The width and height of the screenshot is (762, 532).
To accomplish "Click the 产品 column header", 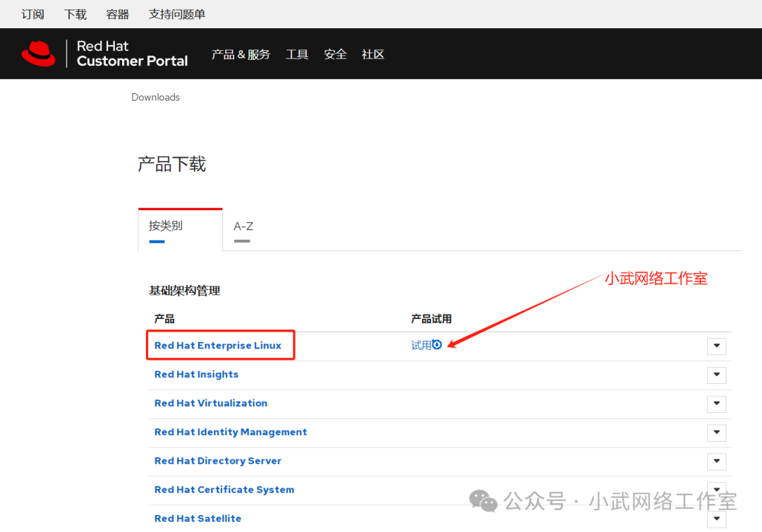I will point(164,319).
